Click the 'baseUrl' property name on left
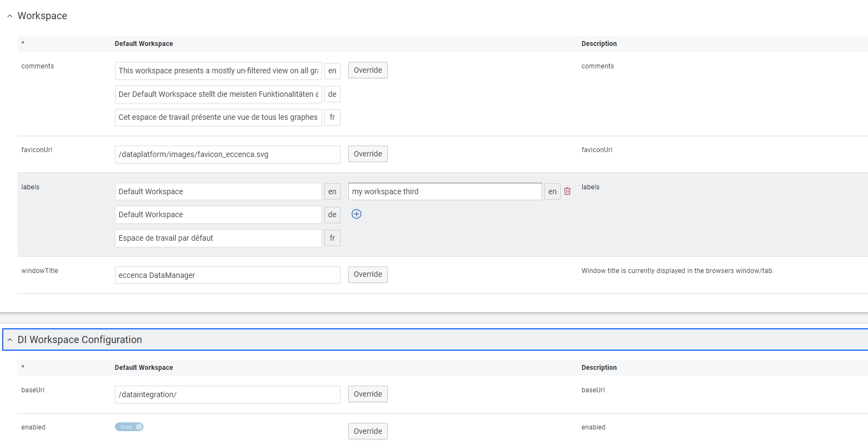The height and width of the screenshot is (447, 868). coord(33,390)
